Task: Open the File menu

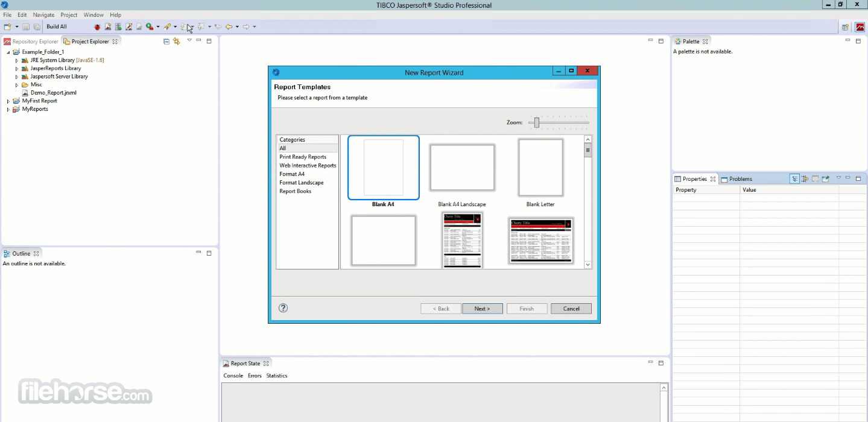Action: point(7,14)
